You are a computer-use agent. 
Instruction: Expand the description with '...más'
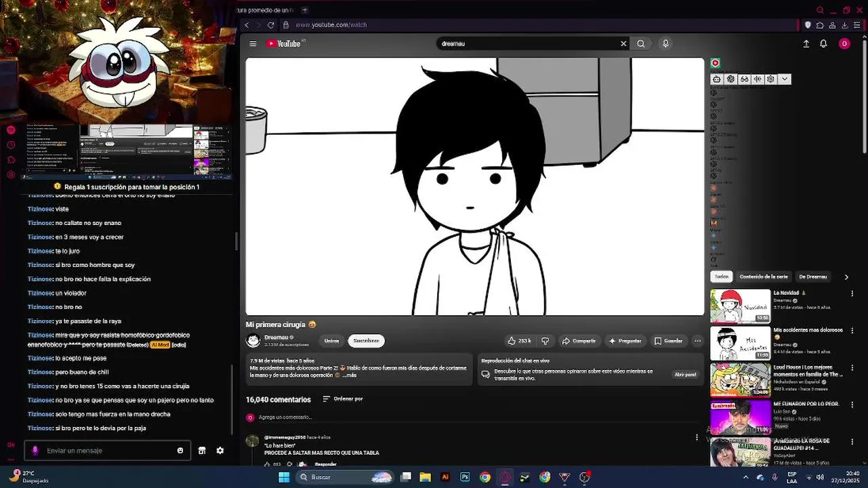349,375
